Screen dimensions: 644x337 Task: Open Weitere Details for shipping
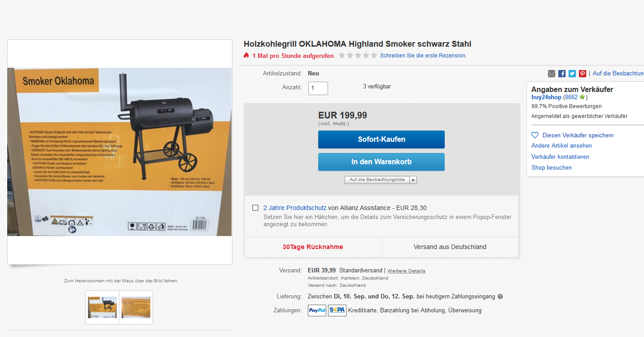click(x=406, y=271)
